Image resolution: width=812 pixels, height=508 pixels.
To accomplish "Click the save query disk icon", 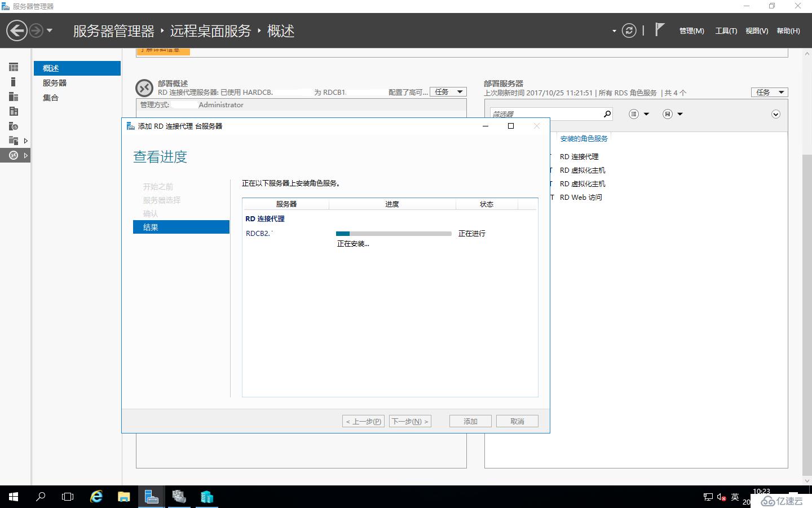I will (x=668, y=114).
